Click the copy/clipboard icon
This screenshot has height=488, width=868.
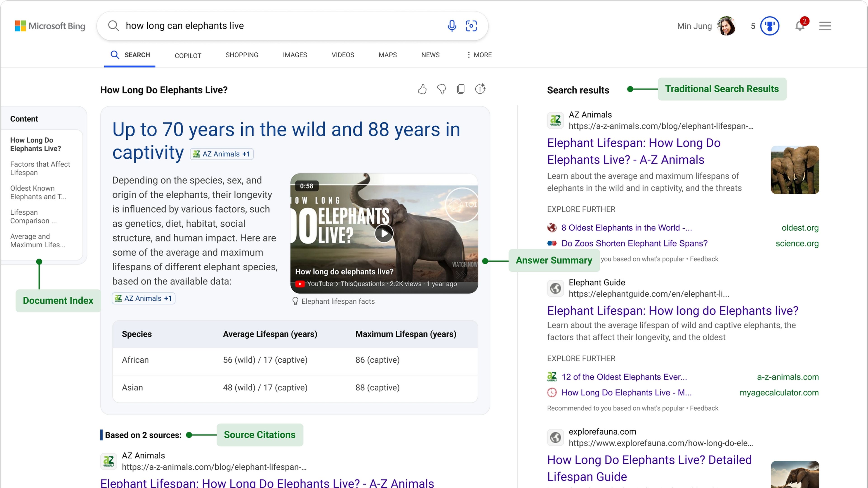[x=460, y=89]
